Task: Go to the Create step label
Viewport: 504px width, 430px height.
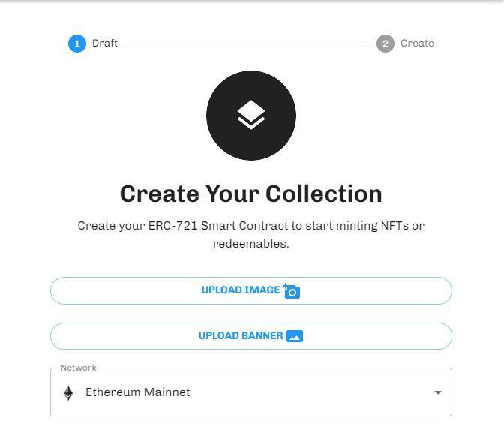Action: [417, 43]
